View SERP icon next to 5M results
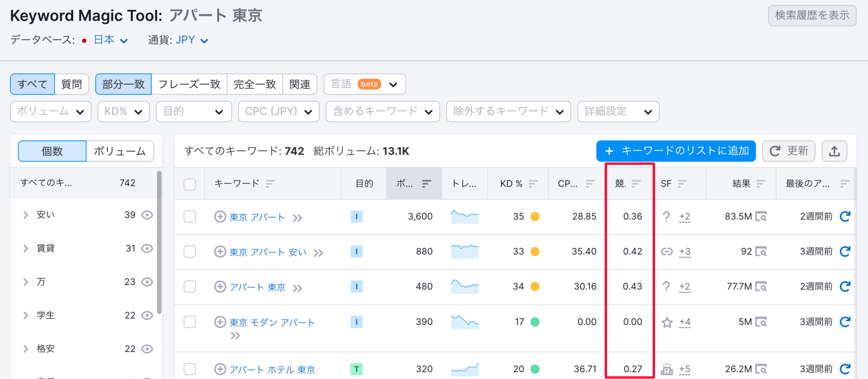 pos(761,321)
